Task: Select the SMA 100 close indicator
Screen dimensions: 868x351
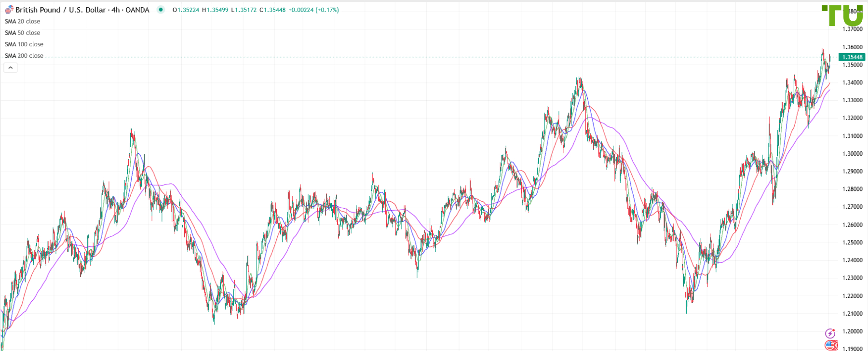Action: pos(24,44)
